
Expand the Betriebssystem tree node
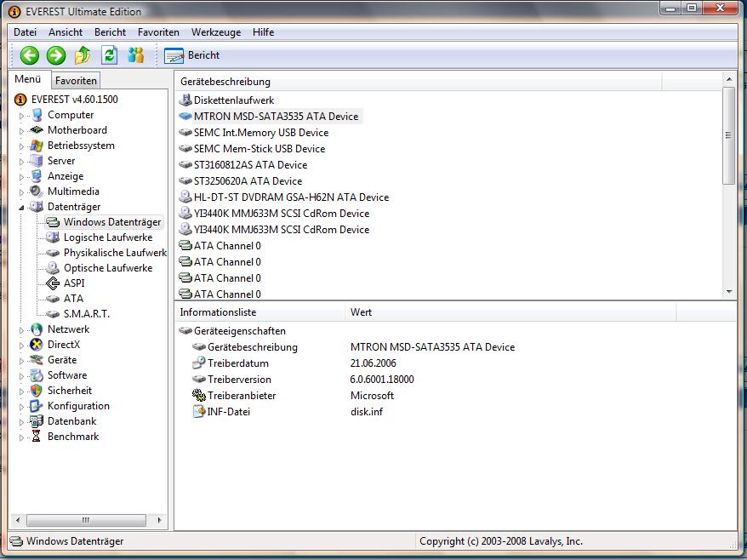point(21,146)
